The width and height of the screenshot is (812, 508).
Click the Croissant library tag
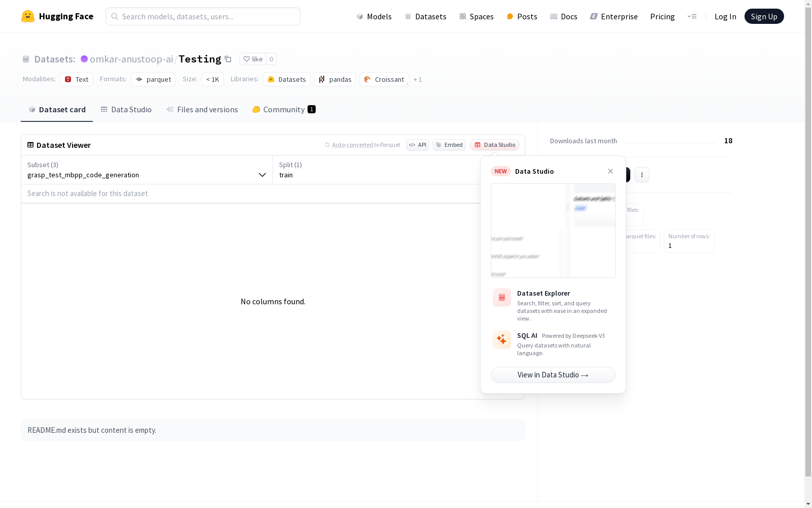tap(384, 79)
